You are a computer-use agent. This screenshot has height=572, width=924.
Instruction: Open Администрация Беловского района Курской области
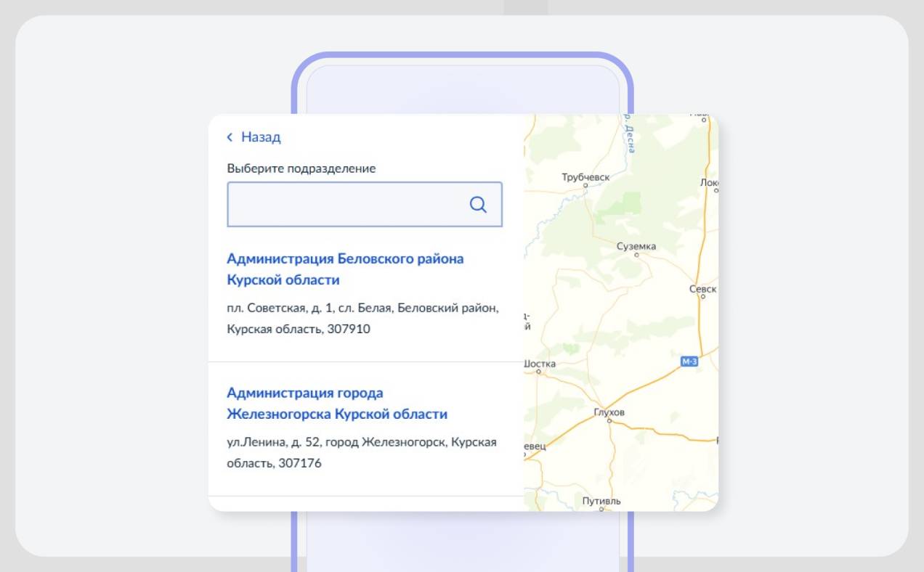point(345,269)
